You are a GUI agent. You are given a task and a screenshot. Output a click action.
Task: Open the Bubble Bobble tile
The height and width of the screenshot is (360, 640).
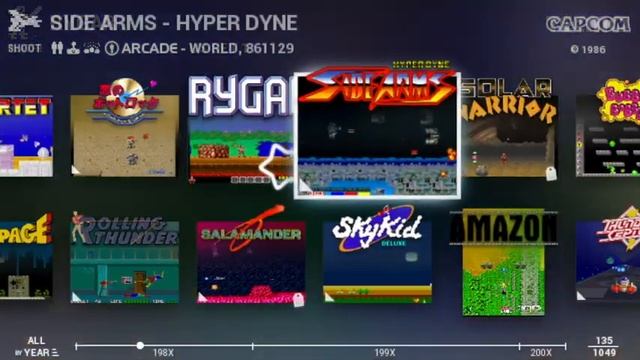[608, 129]
